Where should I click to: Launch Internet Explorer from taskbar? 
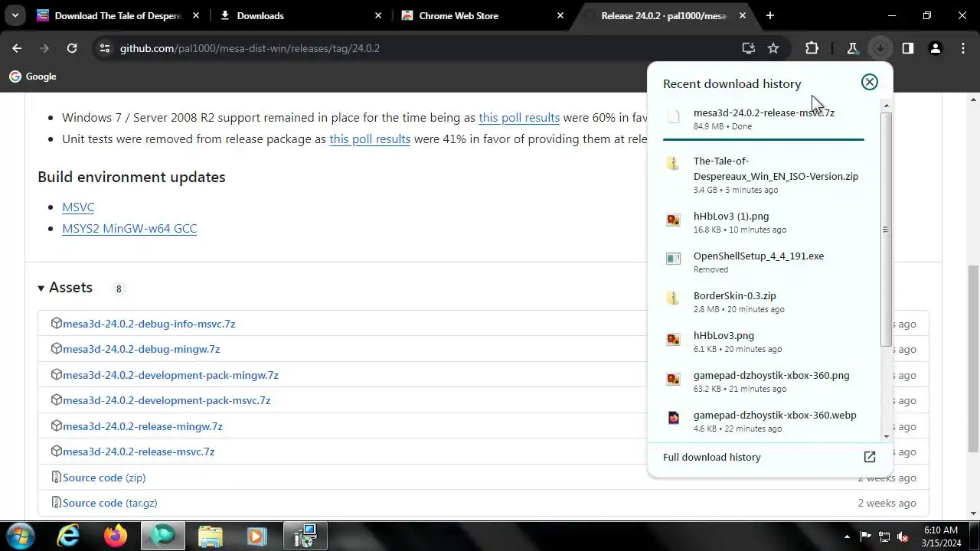coord(68,536)
